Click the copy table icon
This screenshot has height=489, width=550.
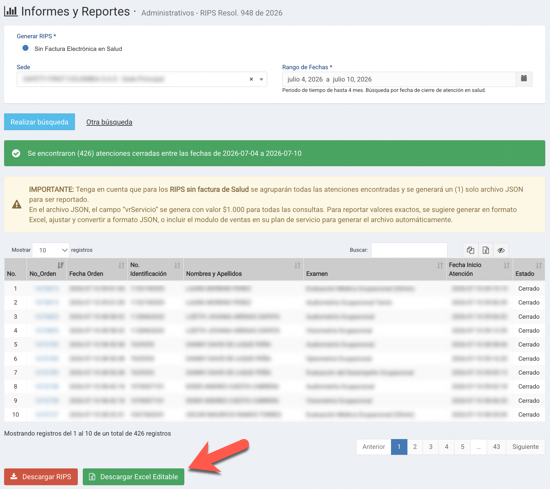click(x=470, y=250)
